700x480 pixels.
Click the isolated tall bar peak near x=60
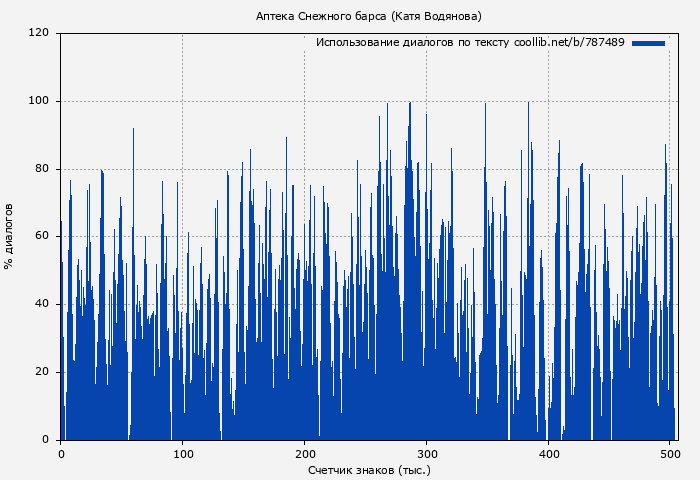133,130
